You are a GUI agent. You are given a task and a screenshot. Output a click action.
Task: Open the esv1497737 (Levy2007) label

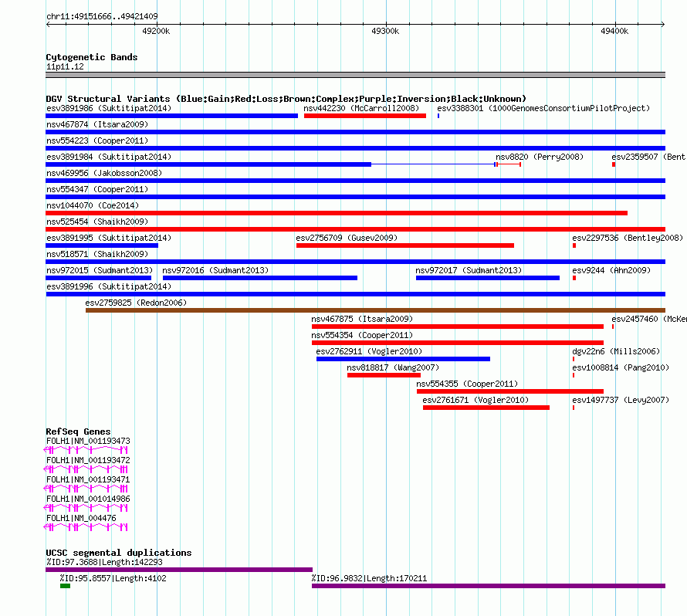click(621, 400)
